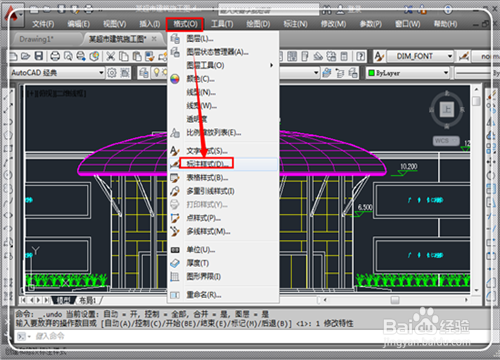Click the calculator toolbar icon

344,56
